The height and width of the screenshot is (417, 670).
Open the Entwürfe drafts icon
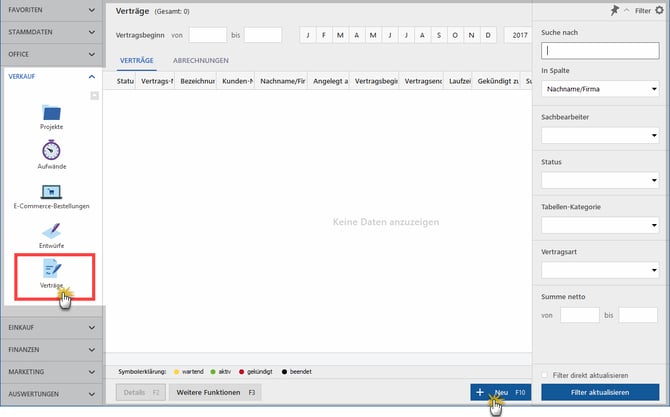(x=52, y=231)
